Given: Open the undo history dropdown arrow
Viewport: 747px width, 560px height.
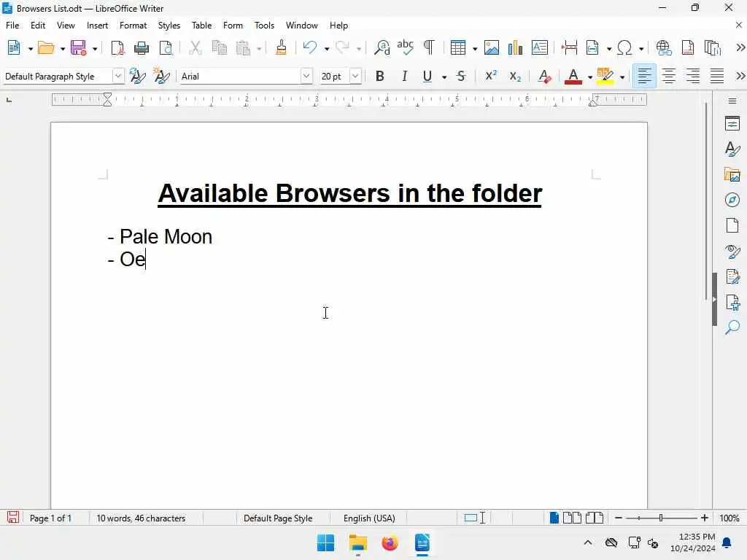Looking at the screenshot, I should point(326,48).
